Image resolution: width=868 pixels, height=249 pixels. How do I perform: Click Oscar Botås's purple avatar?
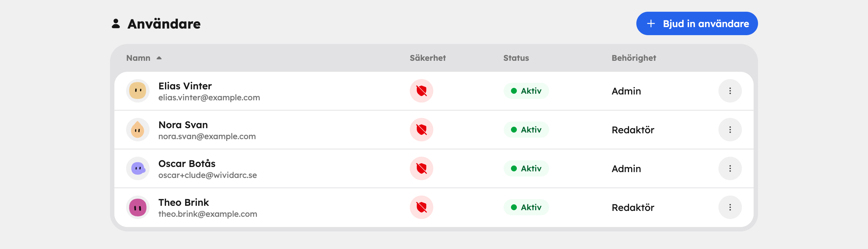pos(138,168)
